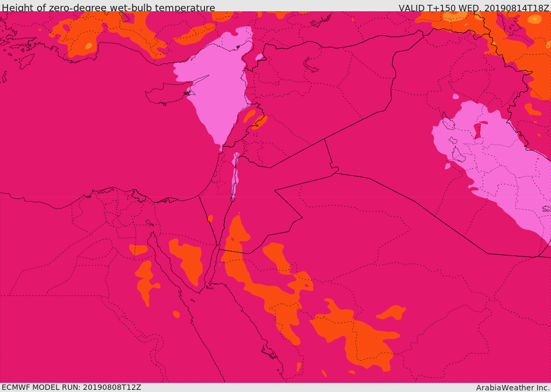Screen dimensions: 551x392
Task: Click the 'ArabiaWeather Inc' credit text
Action: click(513, 388)
